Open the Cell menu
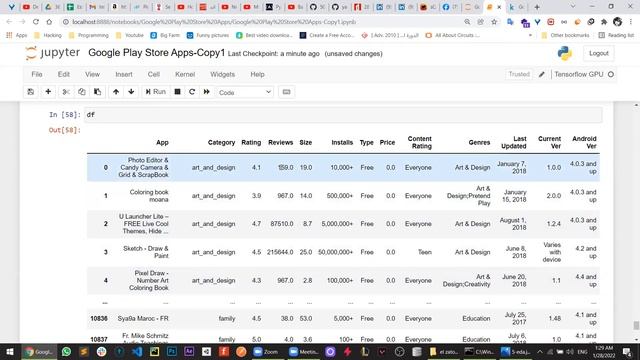The height and width of the screenshot is (360, 640). click(153, 74)
